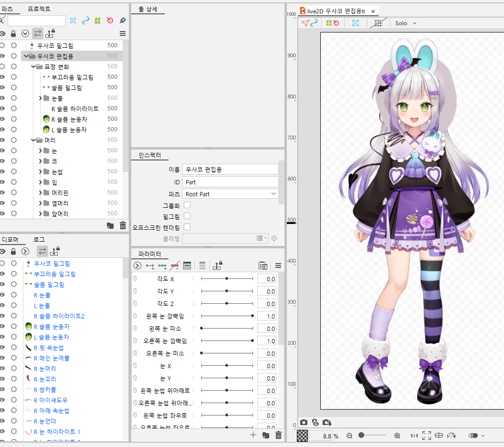504x447 pixels.
Task: Select the 파츠 tab
Action: click(7, 9)
